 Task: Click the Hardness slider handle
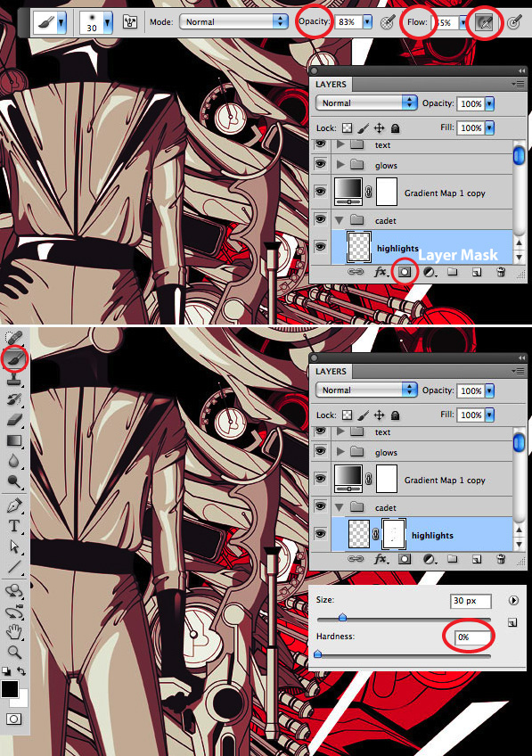point(317,653)
